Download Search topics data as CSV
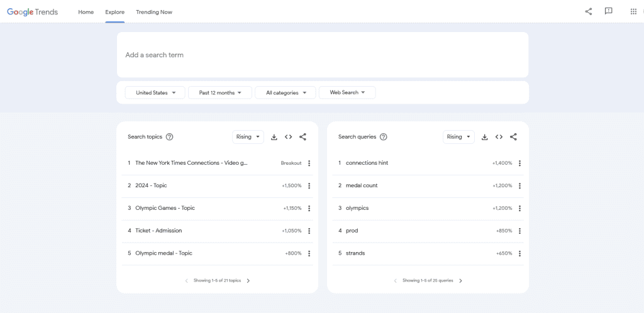This screenshot has height=313, width=644. click(274, 137)
